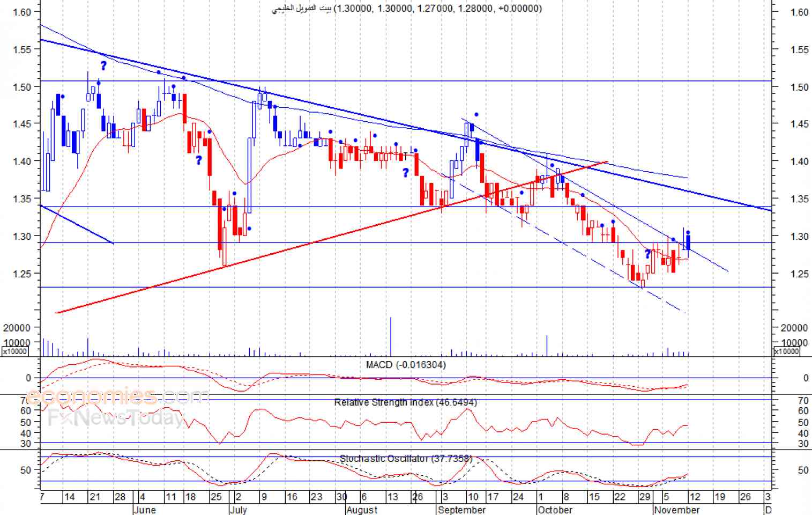Screen dimensions: 812x515
Task: Click the RSI 30 level label on left axis
Action: (26, 443)
